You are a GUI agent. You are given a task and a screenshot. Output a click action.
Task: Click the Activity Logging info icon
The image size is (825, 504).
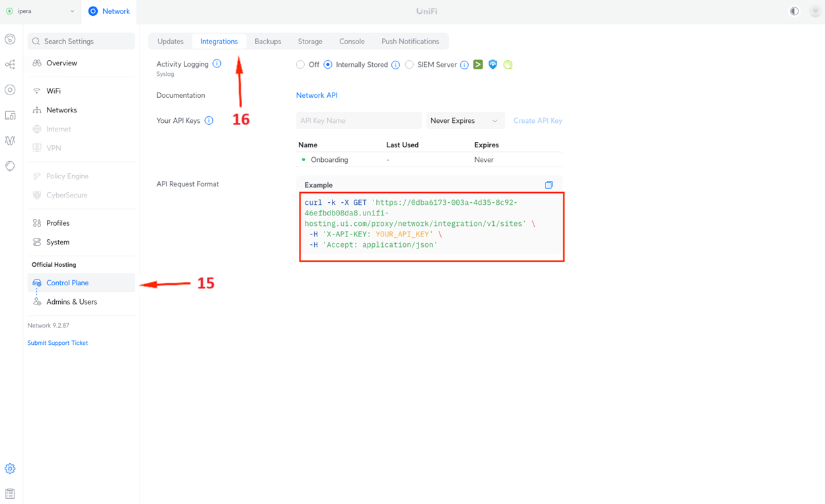pyautogui.click(x=217, y=64)
